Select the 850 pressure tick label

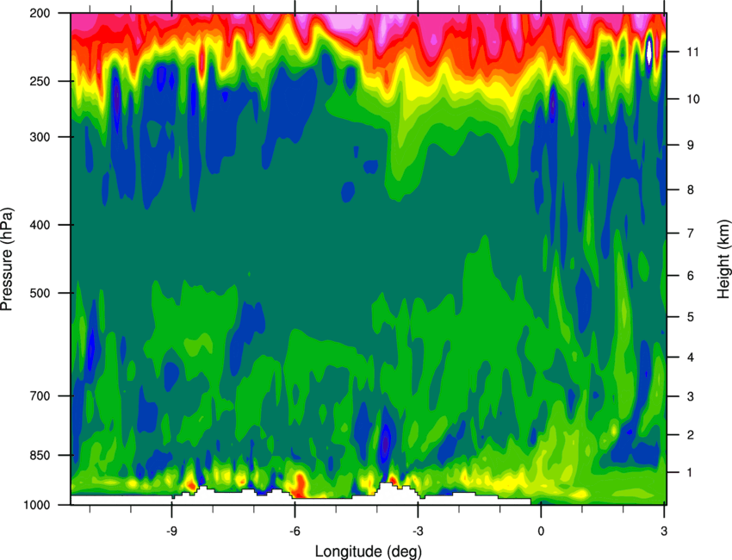40,455
